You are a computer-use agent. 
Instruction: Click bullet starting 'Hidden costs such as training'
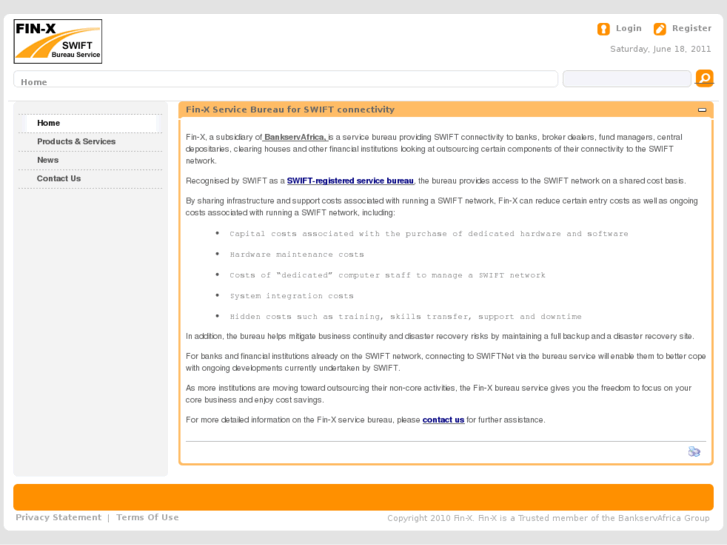pyautogui.click(x=406, y=317)
